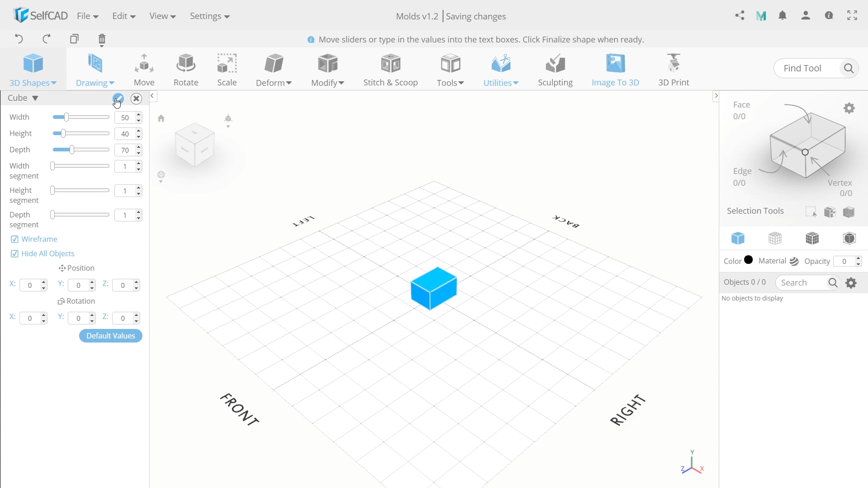Open the Edit menu
Screen dimensions: 868x488
click(x=124, y=16)
